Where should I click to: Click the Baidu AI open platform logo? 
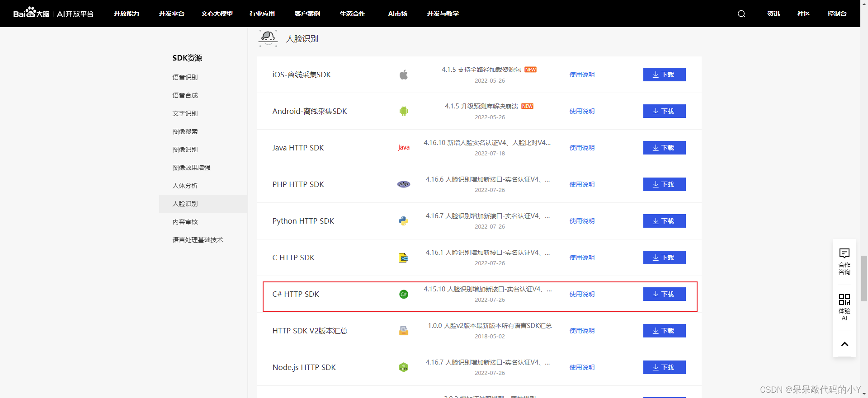pos(53,13)
